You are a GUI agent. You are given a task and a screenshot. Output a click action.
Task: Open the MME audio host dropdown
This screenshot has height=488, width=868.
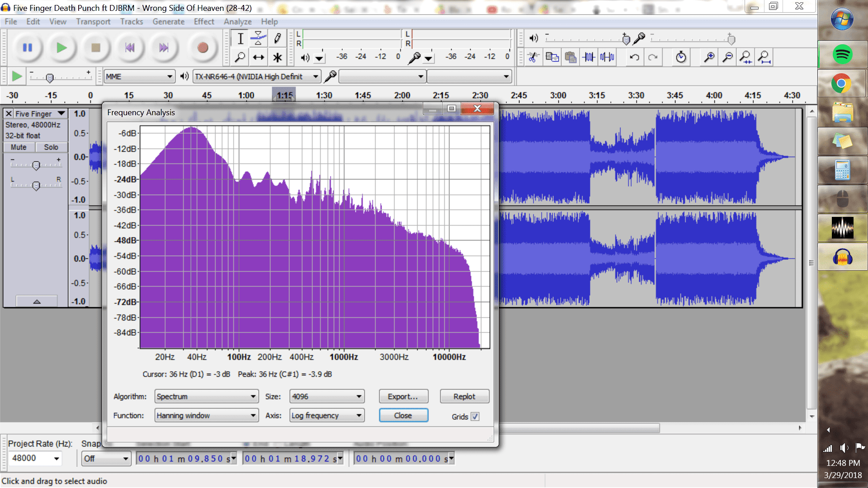pyautogui.click(x=139, y=77)
